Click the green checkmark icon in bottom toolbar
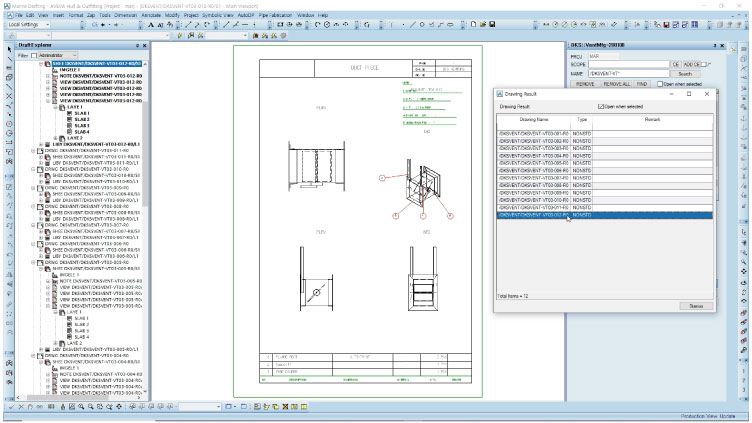Viewport: 752px width, 423px height. pos(12,407)
